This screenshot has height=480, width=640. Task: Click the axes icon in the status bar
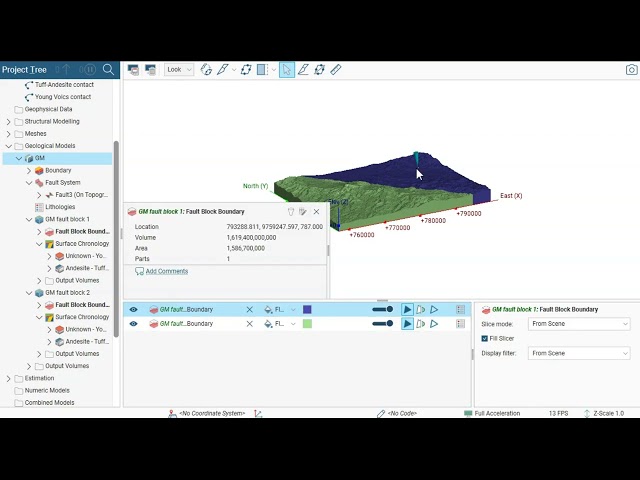tap(258, 413)
